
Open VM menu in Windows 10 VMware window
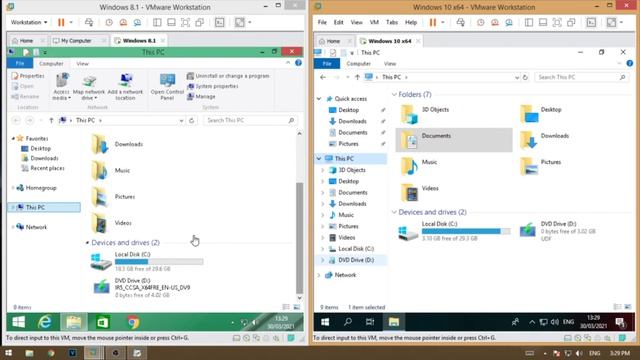coord(374,22)
